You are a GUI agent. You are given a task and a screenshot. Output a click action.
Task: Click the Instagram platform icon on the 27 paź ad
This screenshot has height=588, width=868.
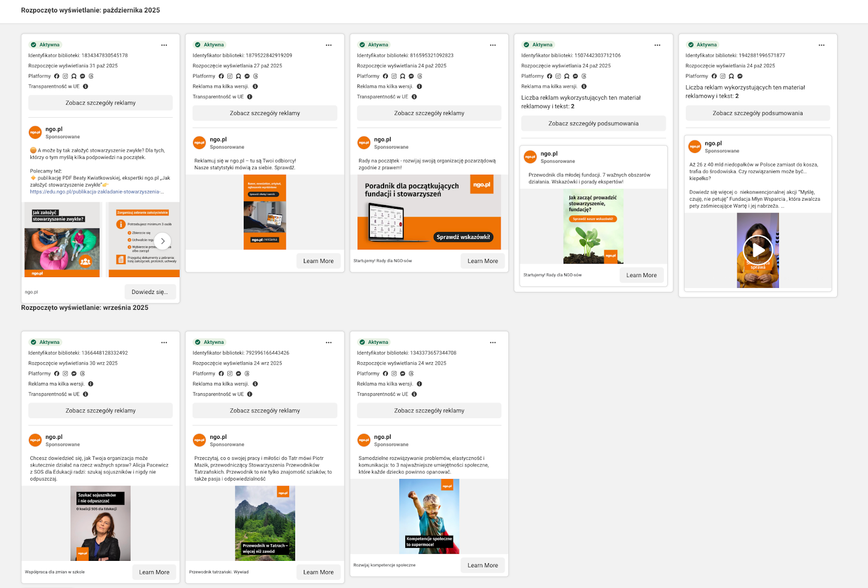229,76
